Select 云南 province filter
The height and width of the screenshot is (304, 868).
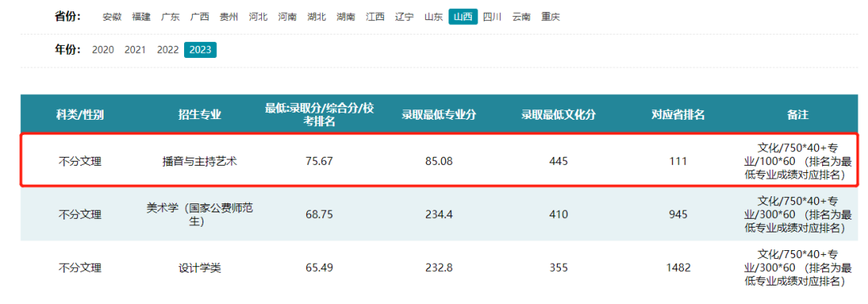[522, 17]
